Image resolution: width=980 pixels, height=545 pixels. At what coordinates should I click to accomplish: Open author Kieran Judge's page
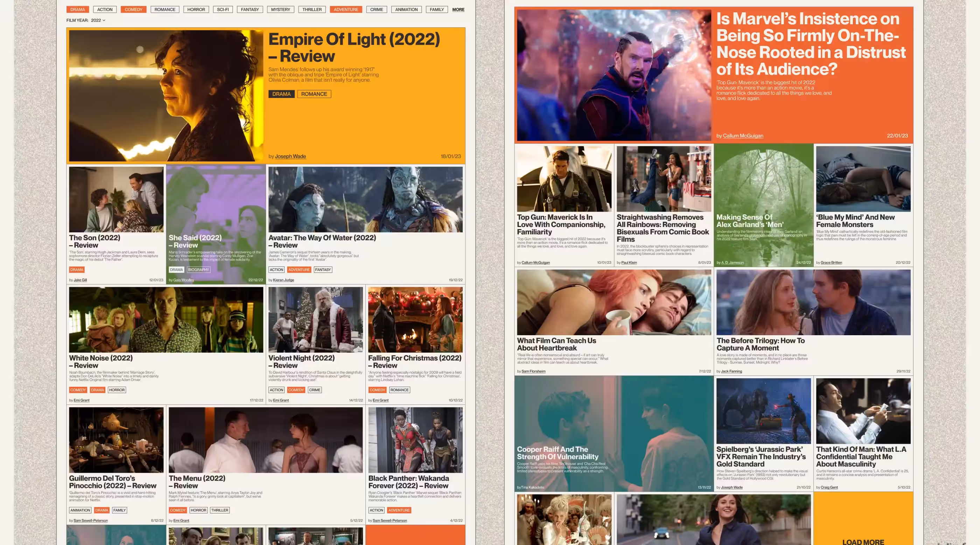[283, 280]
